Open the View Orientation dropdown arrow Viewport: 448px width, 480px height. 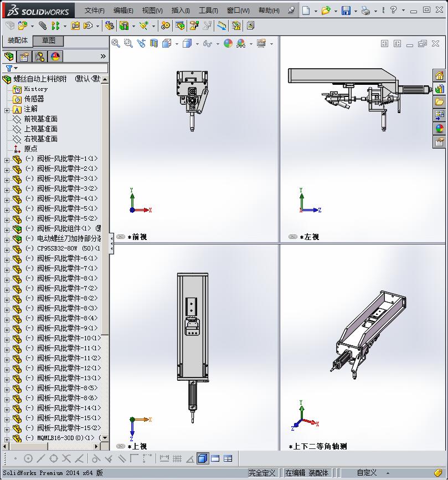177,44
